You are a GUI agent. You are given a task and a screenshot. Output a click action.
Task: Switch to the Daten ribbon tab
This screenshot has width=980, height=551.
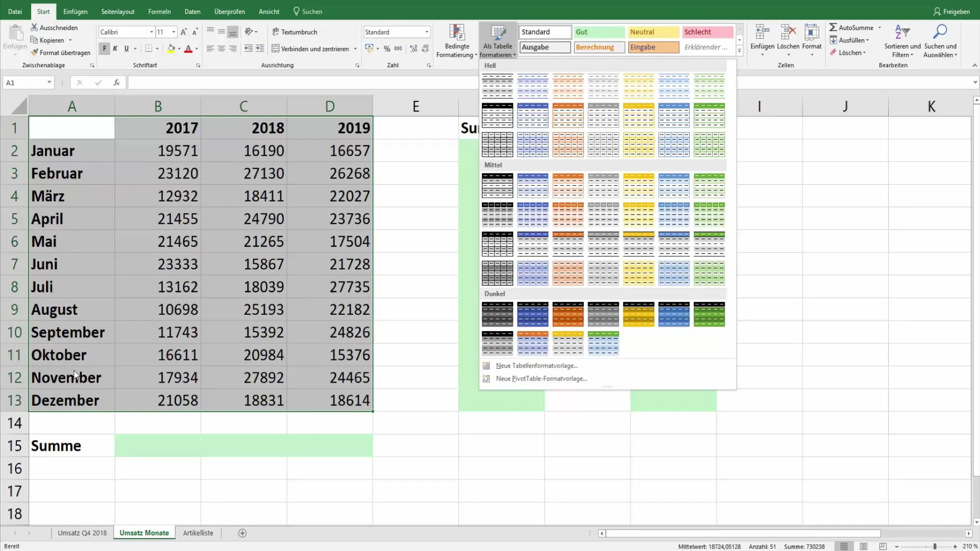192,11
